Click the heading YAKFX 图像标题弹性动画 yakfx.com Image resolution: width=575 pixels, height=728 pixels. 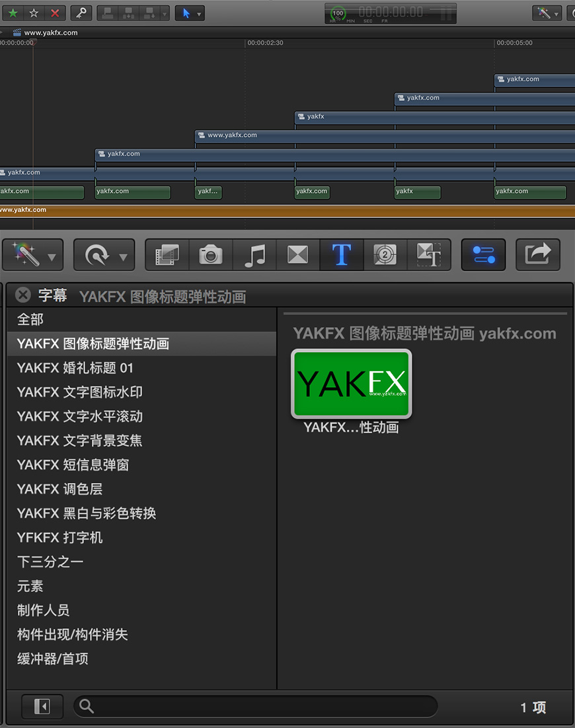click(424, 334)
